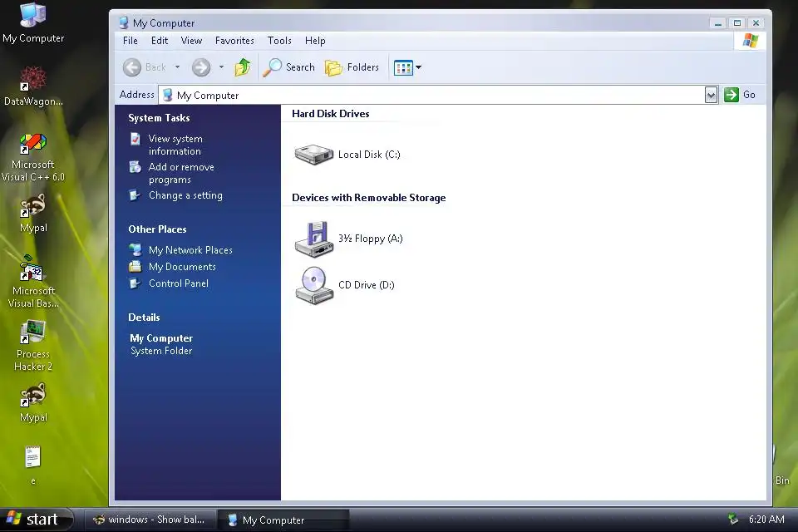The image size is (798, 532).
Task: Click the My Documents folder icon
Action: click(135, 267)
